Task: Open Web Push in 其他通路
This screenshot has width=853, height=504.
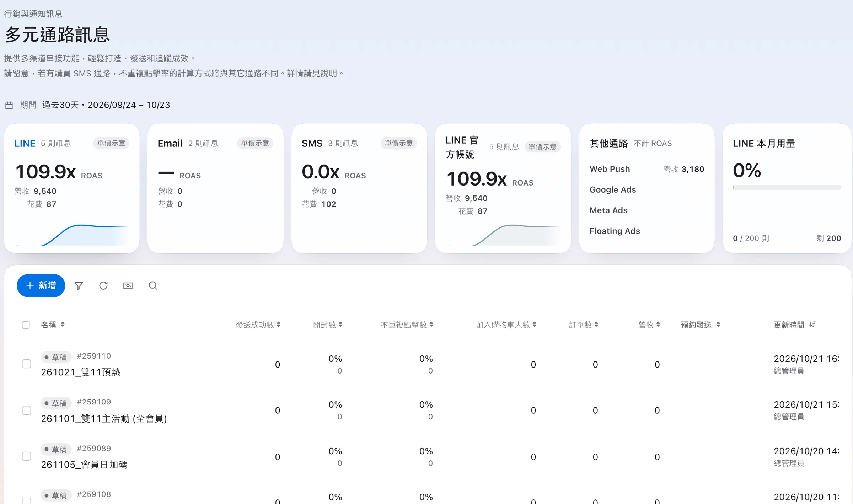Action: [610, 169]
